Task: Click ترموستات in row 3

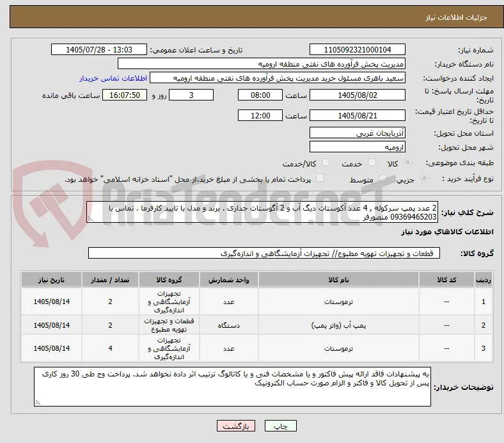Action: coord(338,348)
